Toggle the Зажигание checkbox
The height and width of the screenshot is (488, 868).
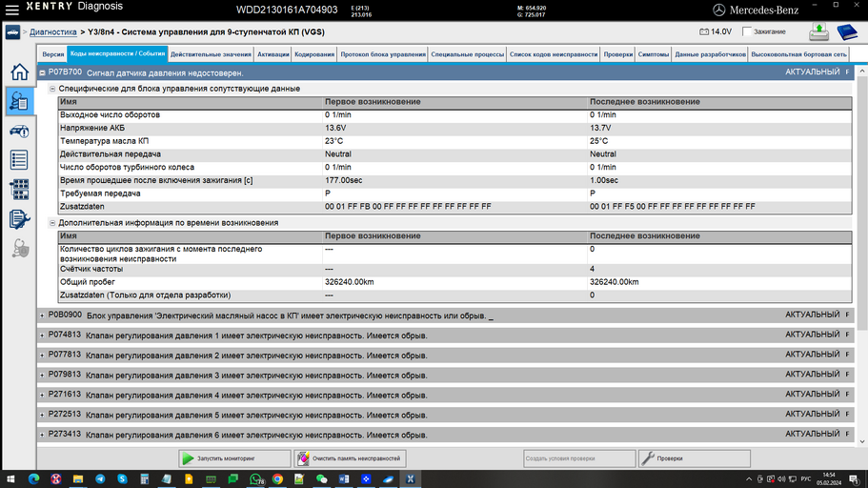(x=746, y=31)
